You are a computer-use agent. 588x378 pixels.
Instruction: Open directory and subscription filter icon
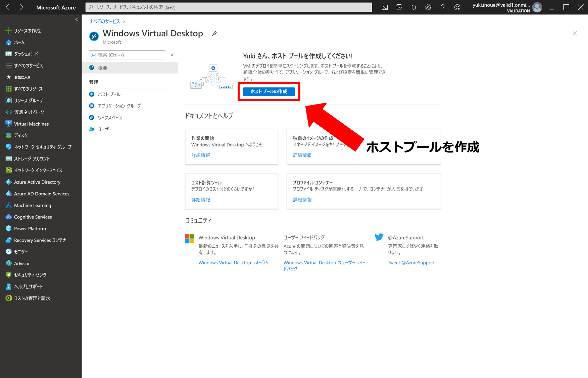[x=399, y=7]
